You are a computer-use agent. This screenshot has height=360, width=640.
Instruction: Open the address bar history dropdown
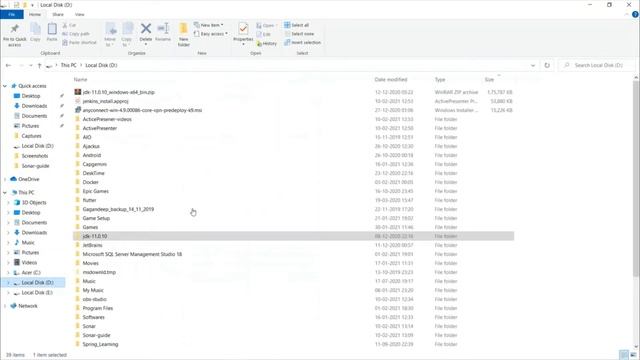(533, 65)
